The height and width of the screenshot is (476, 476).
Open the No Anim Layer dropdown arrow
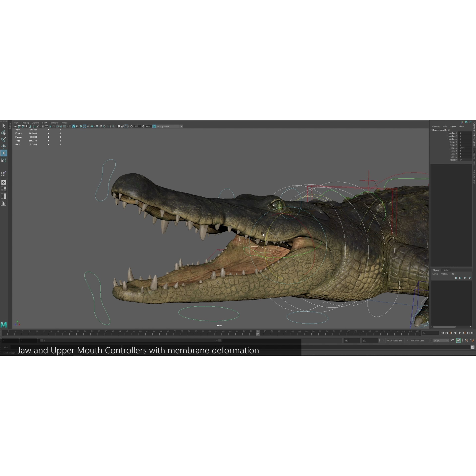(x=408, y=341)
